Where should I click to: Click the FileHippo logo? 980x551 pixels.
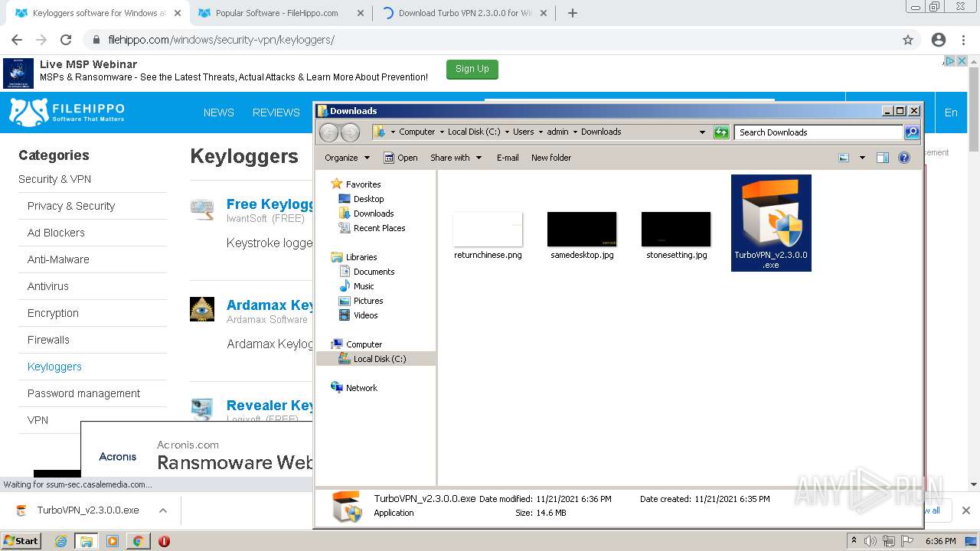(67, 112)
